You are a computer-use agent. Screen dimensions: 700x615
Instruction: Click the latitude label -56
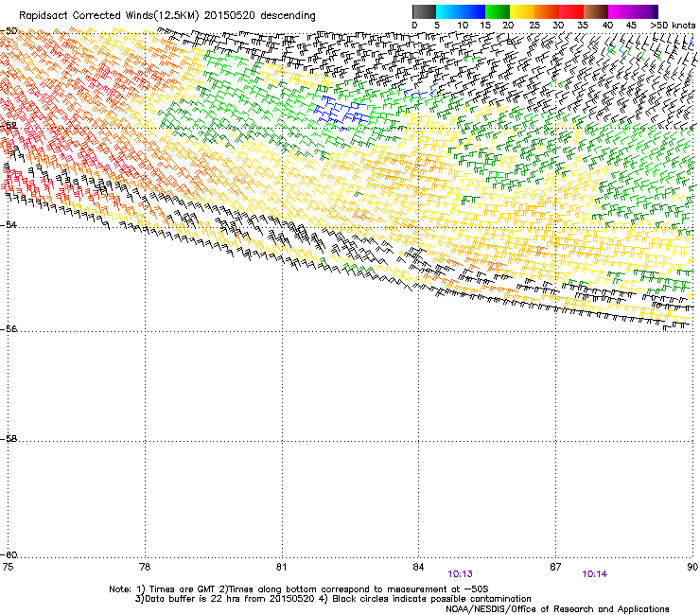point(9,329)
